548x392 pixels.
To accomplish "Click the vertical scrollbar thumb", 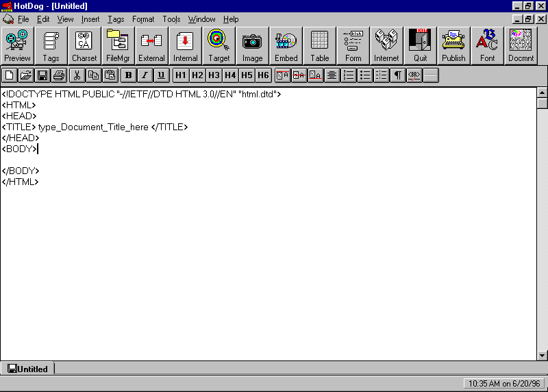I will click(x=542, y=104).
